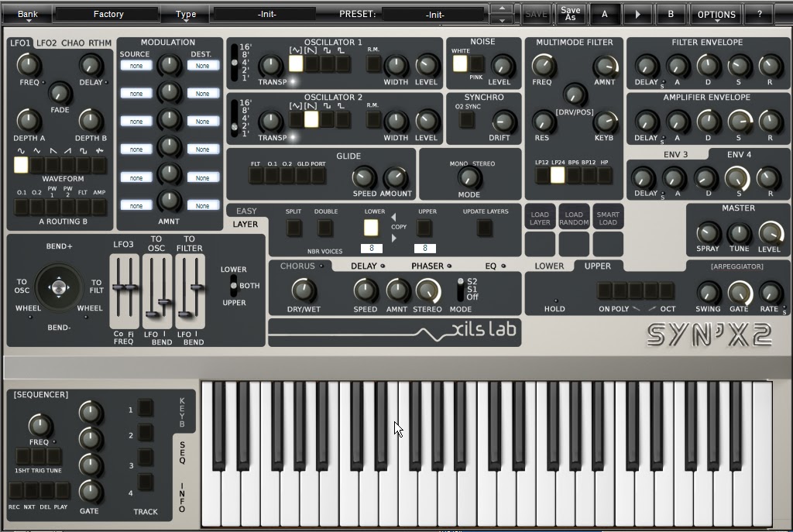Open the Bank dropdown
The height and width of the screenshot is (532, 793).
[x=27, y=13]
